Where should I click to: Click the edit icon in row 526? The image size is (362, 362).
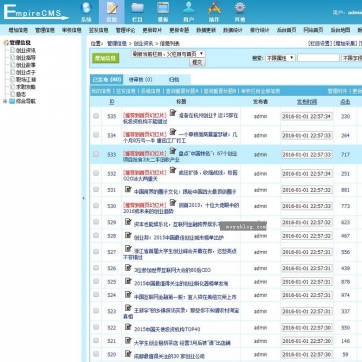(128, 267)
